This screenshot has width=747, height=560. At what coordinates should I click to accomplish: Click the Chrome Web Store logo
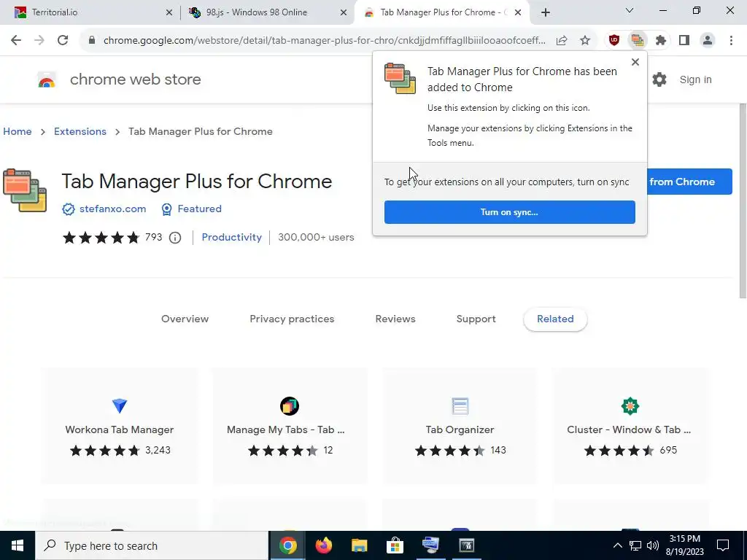(x=47, y=80)
